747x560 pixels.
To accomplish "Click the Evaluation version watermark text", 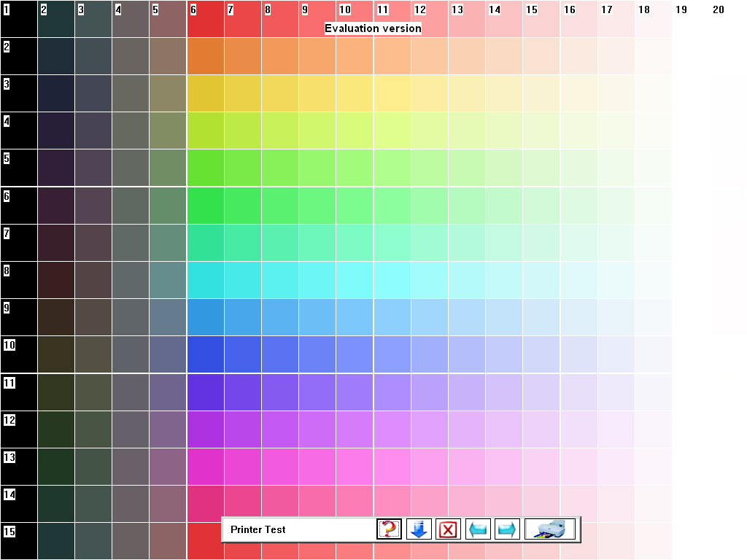I will coord(373,28).
